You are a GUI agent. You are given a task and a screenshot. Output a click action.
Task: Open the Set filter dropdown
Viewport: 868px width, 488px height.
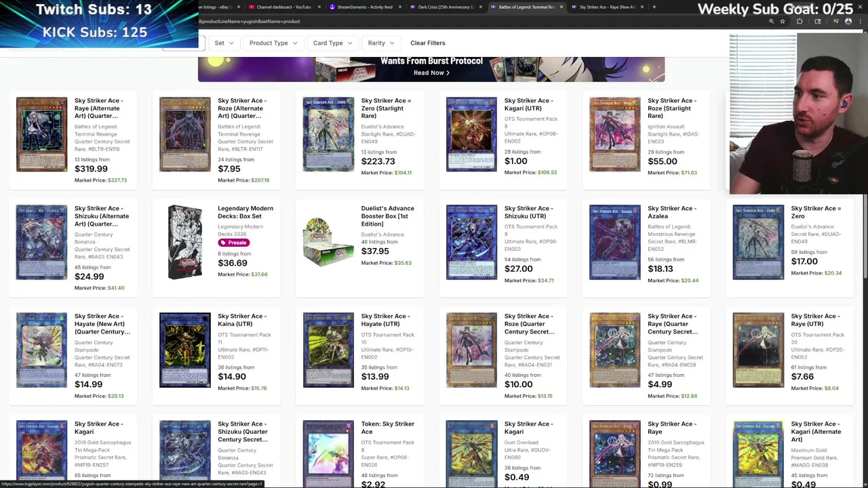pos(224,43)
